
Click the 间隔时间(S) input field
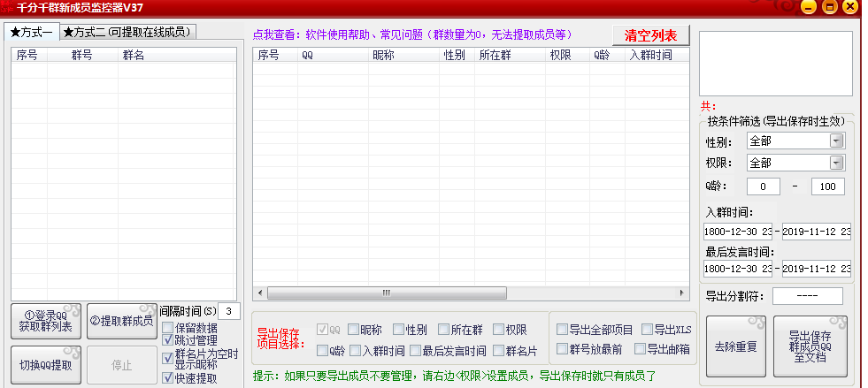point(229,310)
